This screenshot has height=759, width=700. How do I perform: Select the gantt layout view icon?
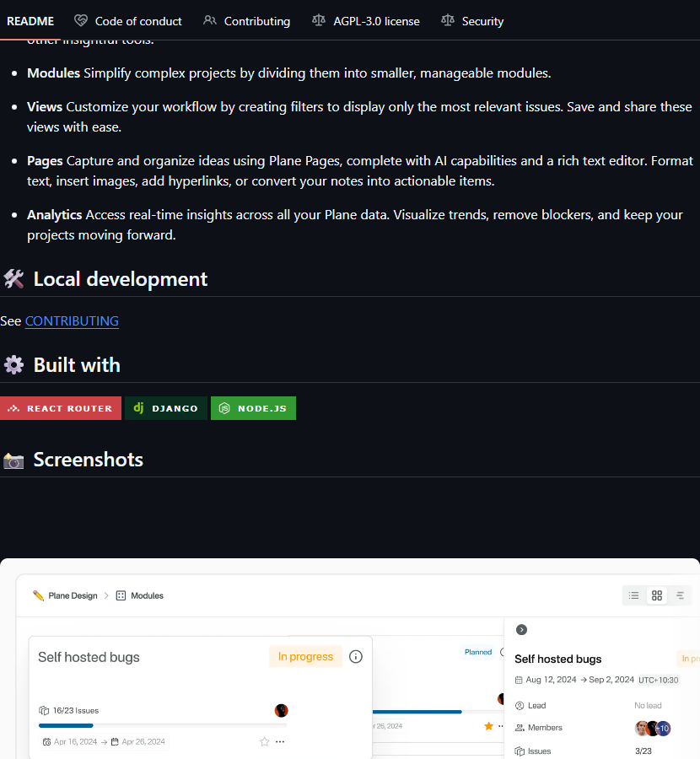tap(680, 595)
